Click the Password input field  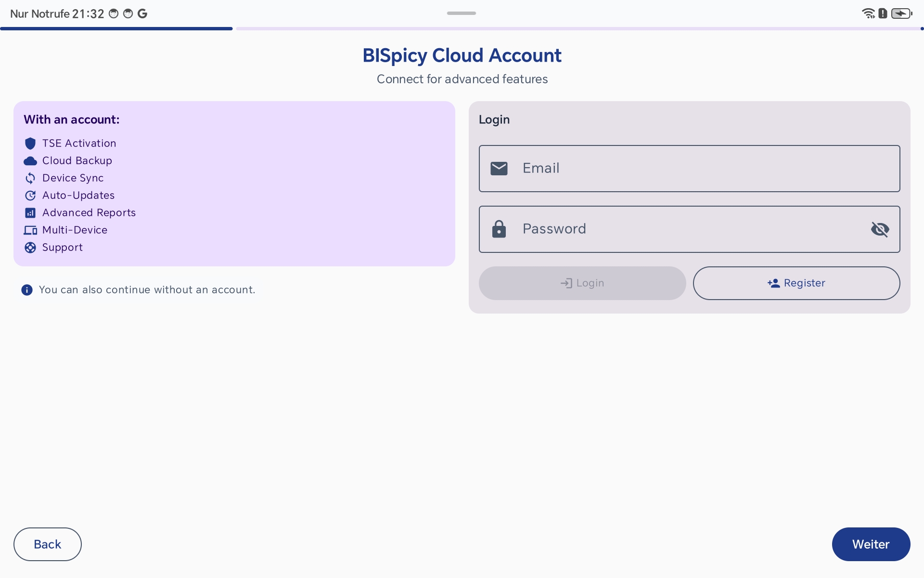coord(674,229)
